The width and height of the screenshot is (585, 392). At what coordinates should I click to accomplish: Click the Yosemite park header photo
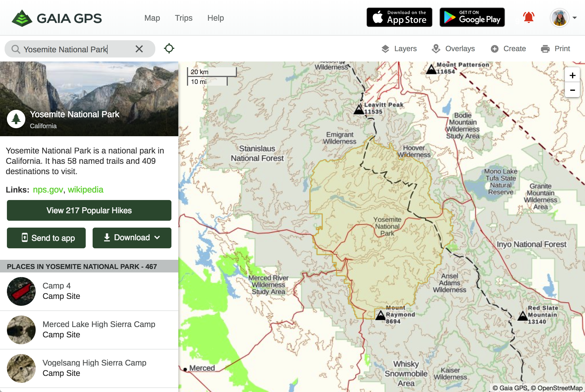point(89,99)
